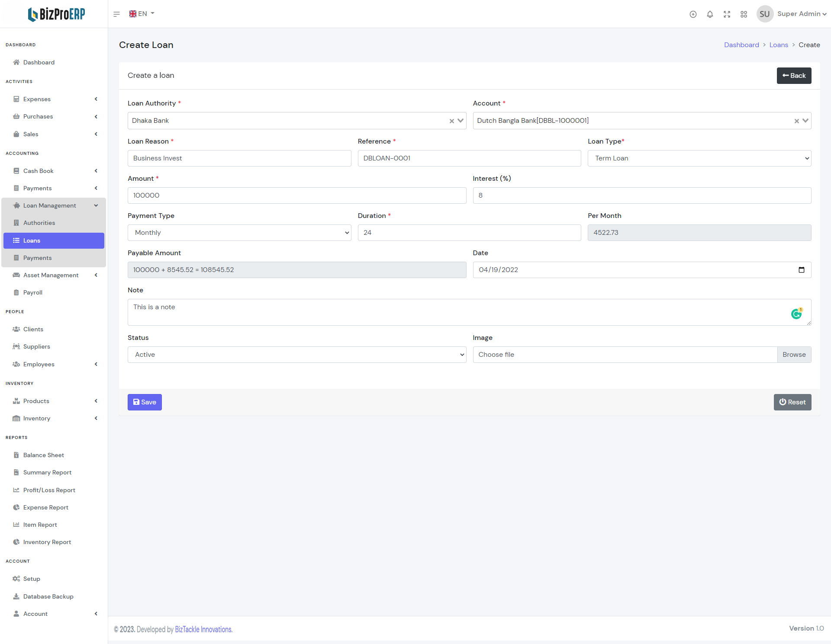Open the apps grid icon
The width and height of the screenshot is (831, 644).
coord(744,14)
